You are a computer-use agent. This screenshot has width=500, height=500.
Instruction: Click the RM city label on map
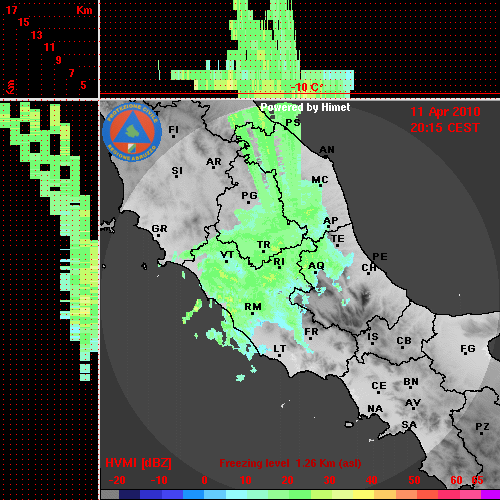[x=253, y=307]
